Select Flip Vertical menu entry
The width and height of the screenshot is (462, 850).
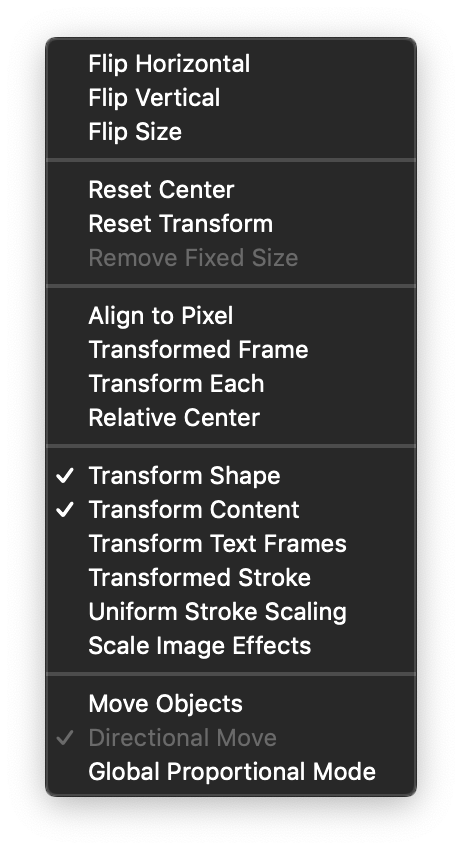[x=231, y=98]
